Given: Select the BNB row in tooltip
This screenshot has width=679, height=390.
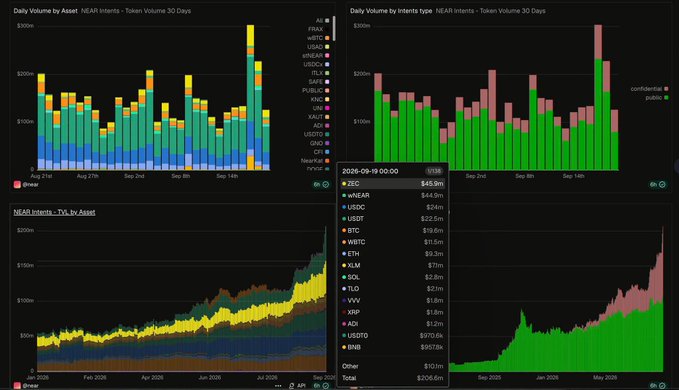Looking at the screenshot, I should 393,347.
